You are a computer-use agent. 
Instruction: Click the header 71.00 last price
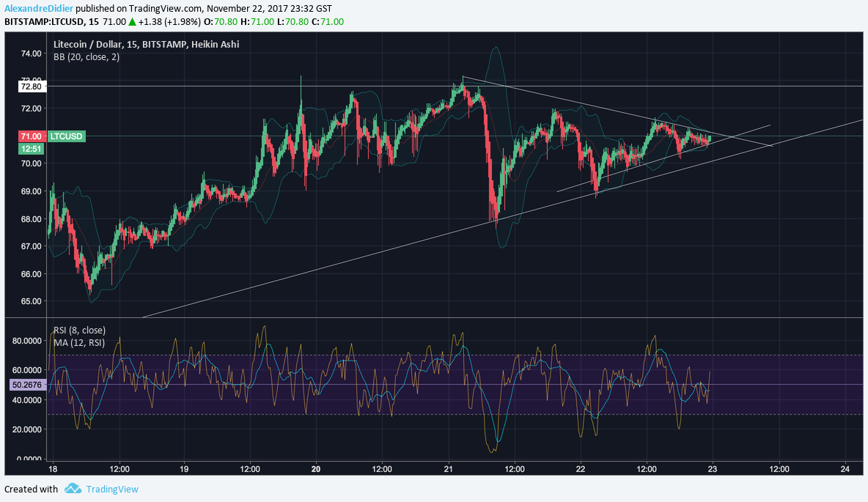point(114,21)
